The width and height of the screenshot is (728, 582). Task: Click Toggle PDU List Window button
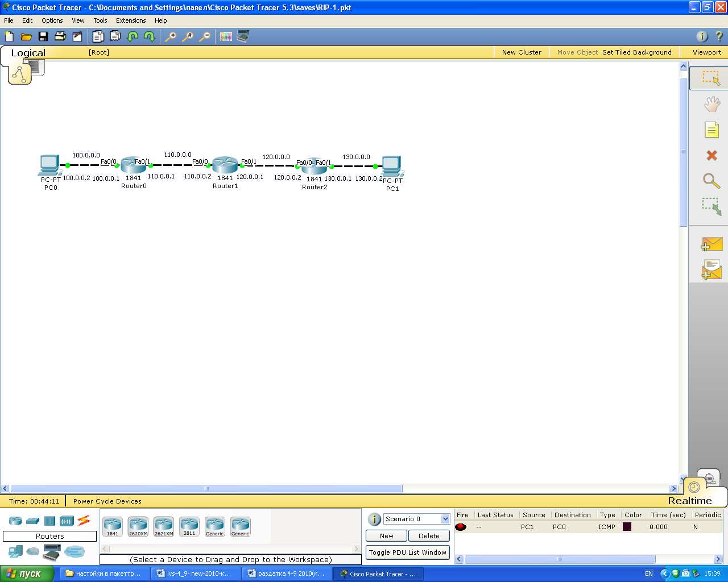[408, 552]
